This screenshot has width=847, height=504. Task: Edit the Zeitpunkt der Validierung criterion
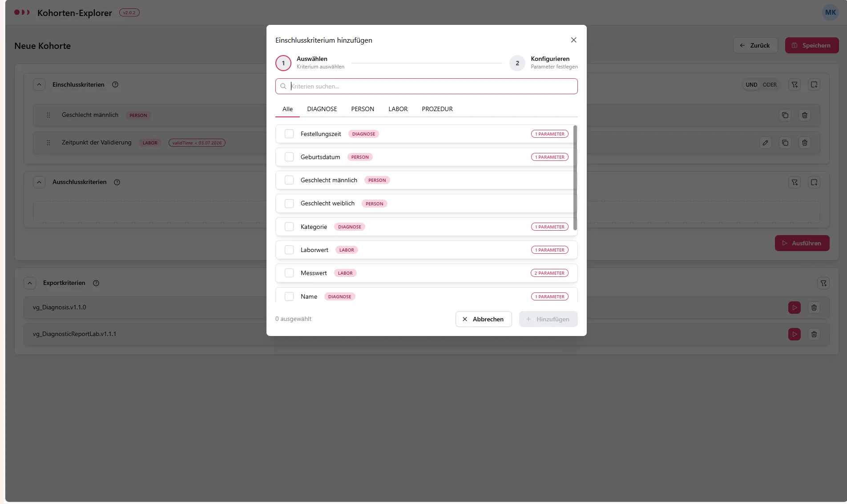click(766, 143)
